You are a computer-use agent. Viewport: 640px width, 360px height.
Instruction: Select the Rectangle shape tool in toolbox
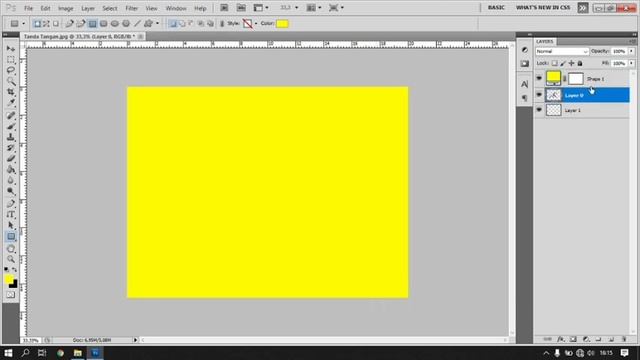(x=11, y=236)
